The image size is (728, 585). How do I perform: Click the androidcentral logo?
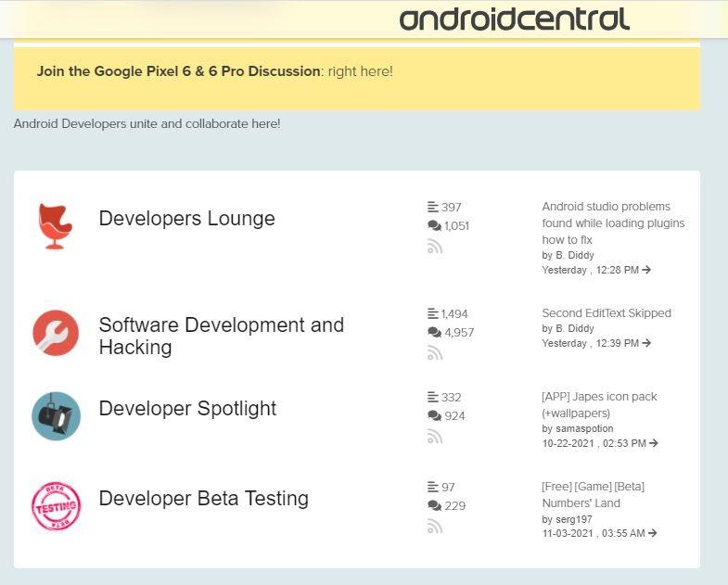click(x=515, y=19)
